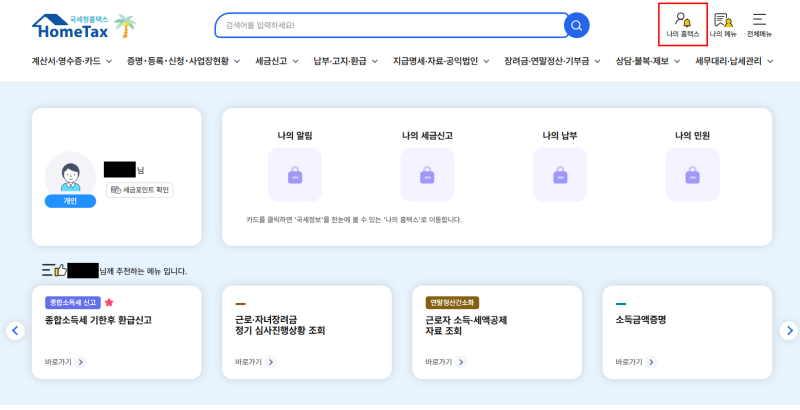Click the user profile avatar

70,174
